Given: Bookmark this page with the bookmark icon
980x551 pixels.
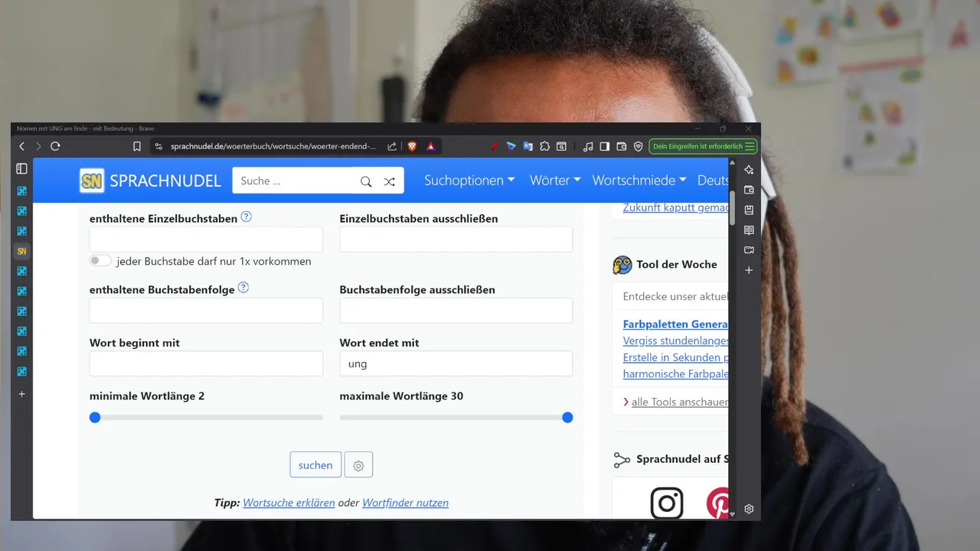Looking at the screenshot, I should [137, 146].
